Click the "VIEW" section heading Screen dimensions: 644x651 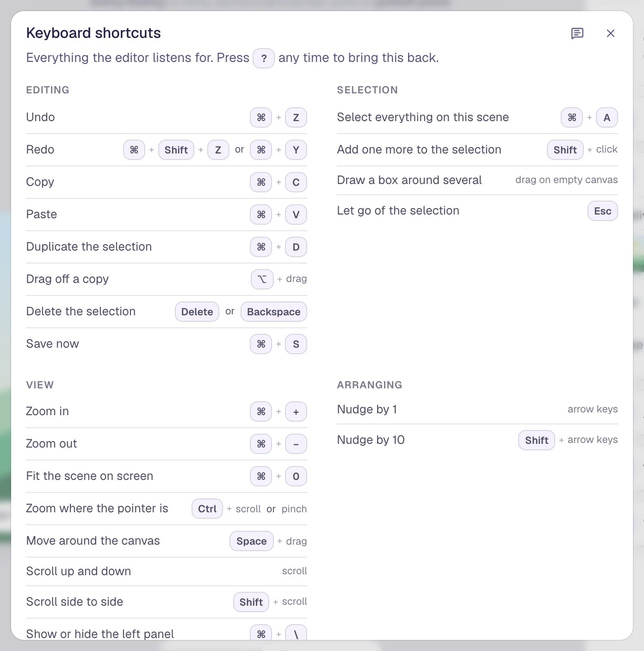[40, 385]
